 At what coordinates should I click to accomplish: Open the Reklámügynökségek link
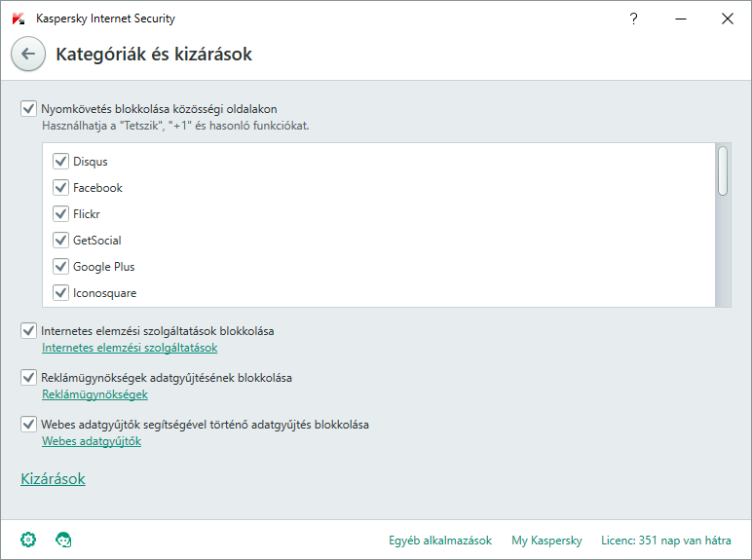[x=94, y=394]
